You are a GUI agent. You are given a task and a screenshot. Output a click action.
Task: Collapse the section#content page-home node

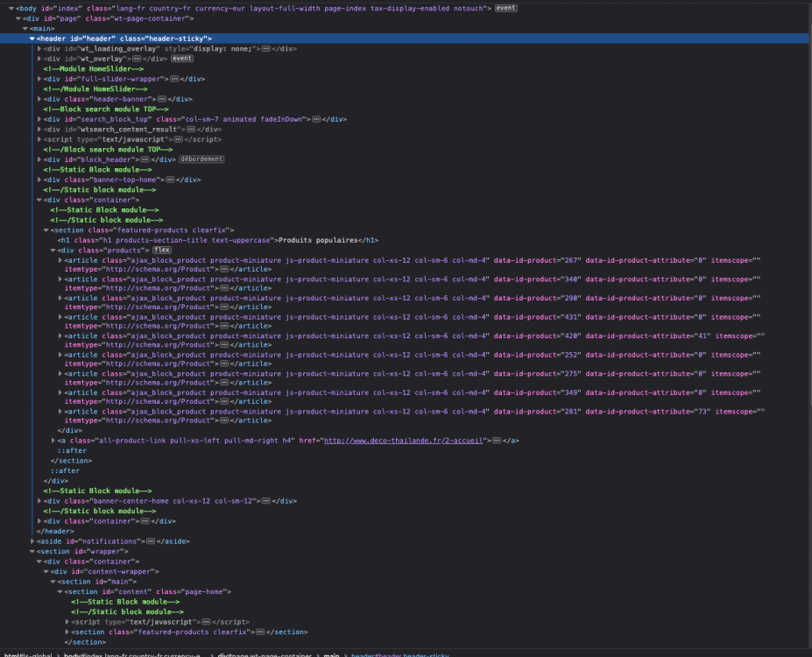pyautogui.click(x=60, y=592)
